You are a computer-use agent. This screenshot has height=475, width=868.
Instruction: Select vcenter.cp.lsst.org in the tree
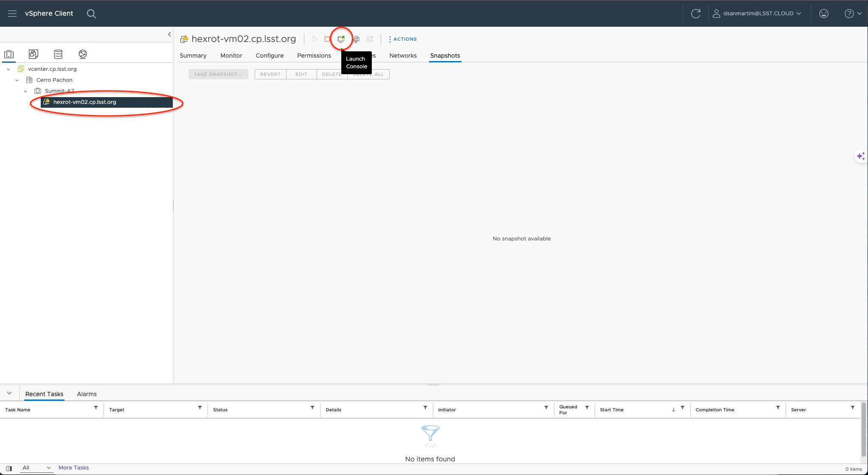click(52, 69)
